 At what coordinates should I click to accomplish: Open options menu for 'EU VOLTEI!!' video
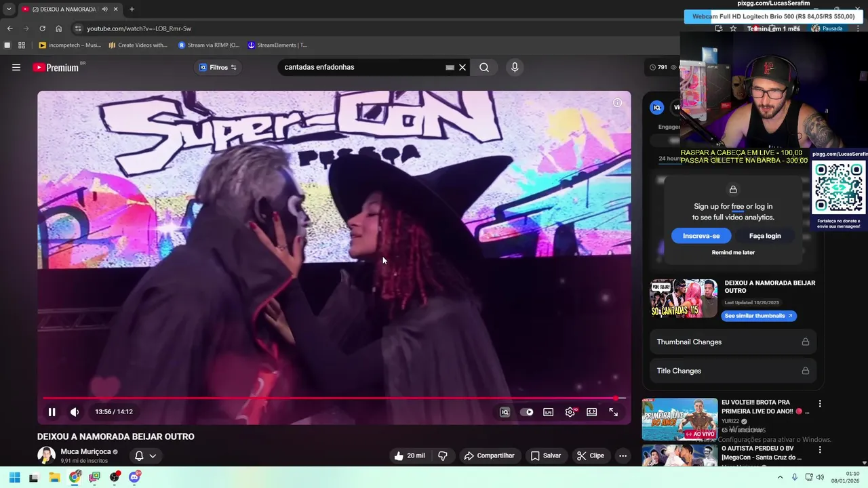click(820, 404)
